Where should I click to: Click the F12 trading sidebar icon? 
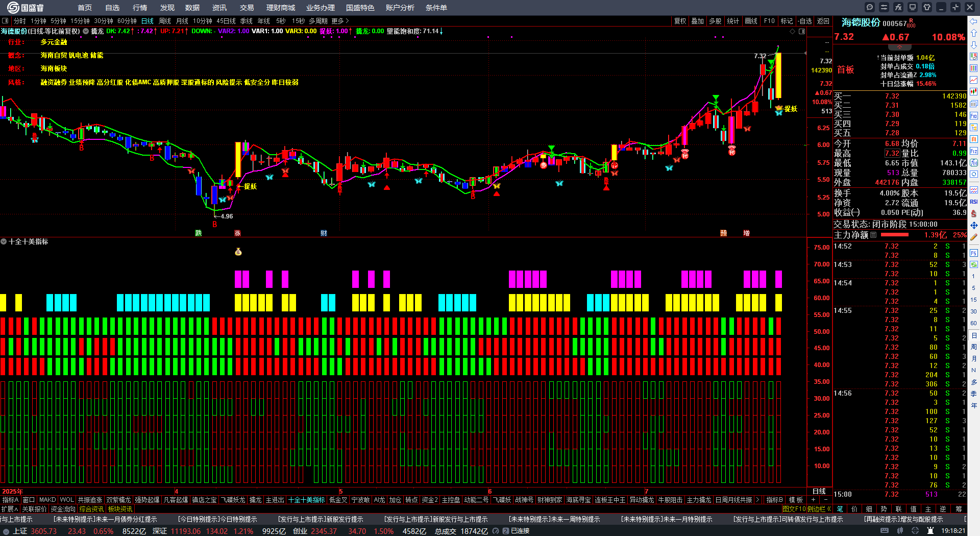coord(974,151)
